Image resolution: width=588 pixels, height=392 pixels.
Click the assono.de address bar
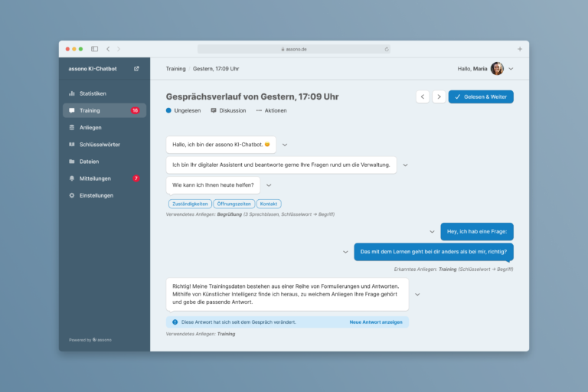(294, 49)
